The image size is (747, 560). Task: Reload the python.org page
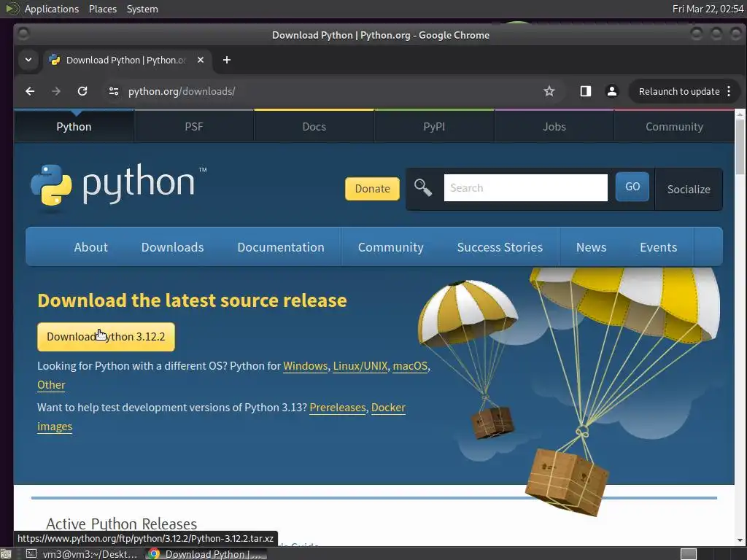click(x=82, y=91)
